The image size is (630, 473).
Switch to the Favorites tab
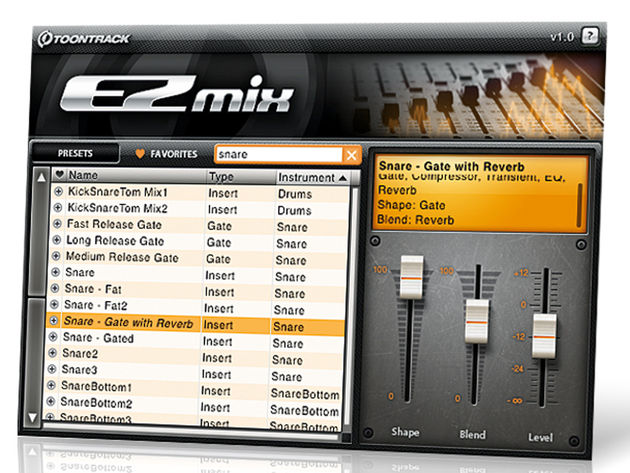tap(167, 154)
